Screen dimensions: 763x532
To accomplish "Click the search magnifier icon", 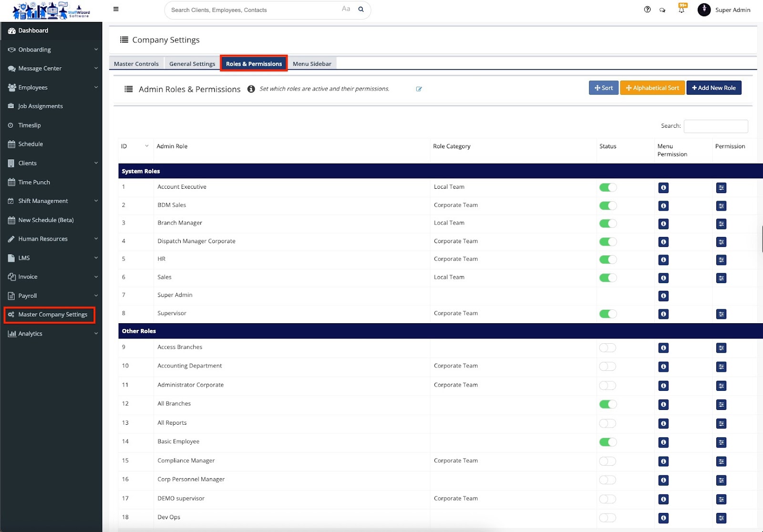I will (361, 10).
